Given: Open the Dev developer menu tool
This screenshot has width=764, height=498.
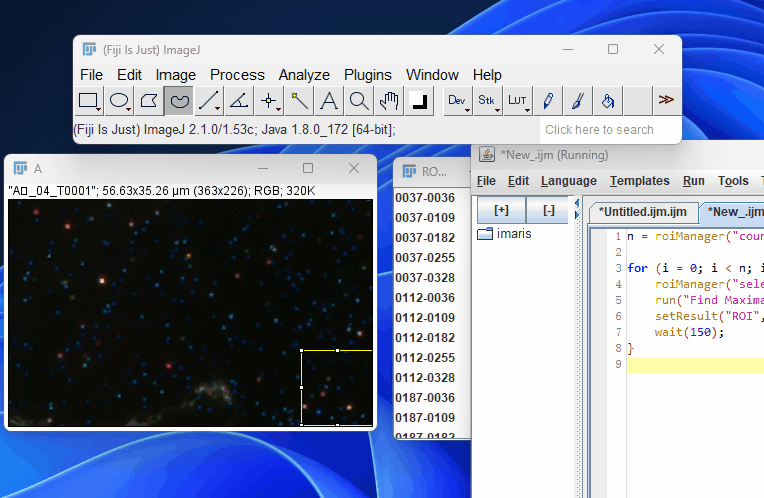Looking at the screenshot, I should coord(458,101).
